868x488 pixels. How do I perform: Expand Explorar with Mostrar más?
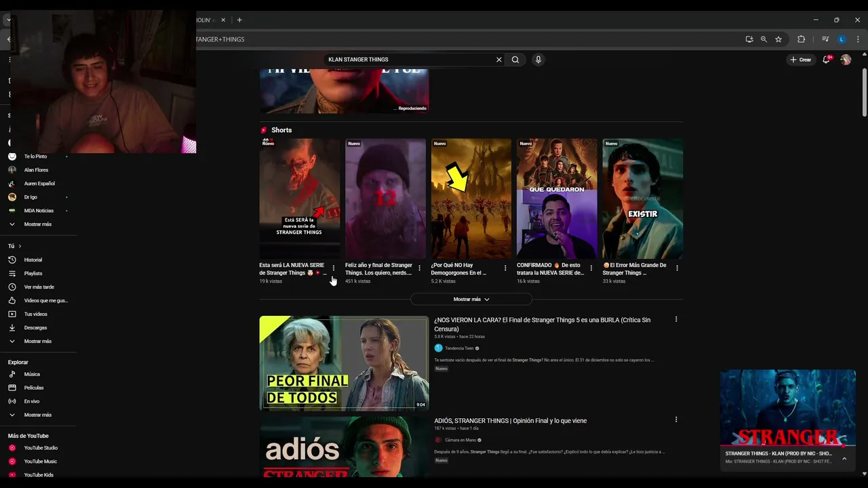pos(39,415)
